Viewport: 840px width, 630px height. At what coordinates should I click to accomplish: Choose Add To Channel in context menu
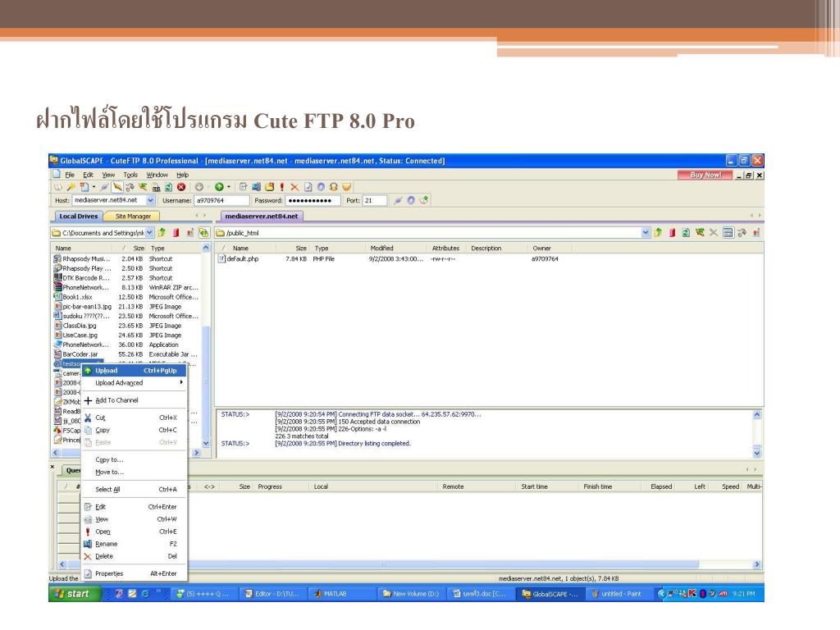[x=134, y=400]
